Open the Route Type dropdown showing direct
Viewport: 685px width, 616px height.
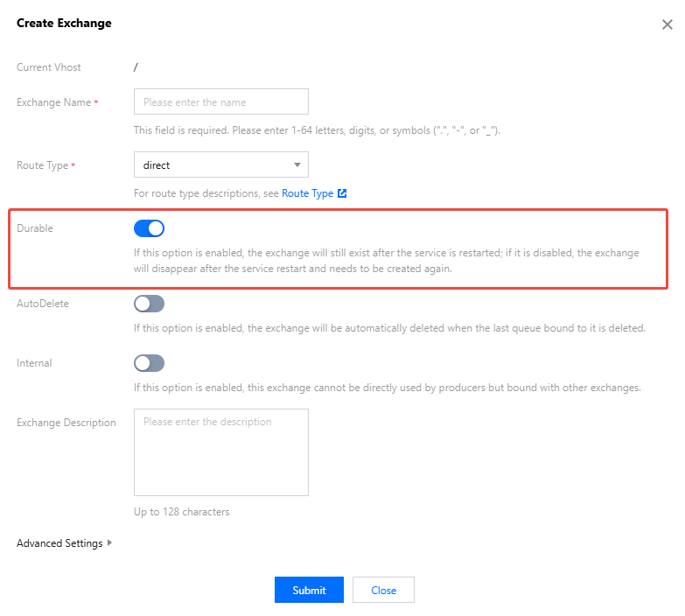click(220, 164)
